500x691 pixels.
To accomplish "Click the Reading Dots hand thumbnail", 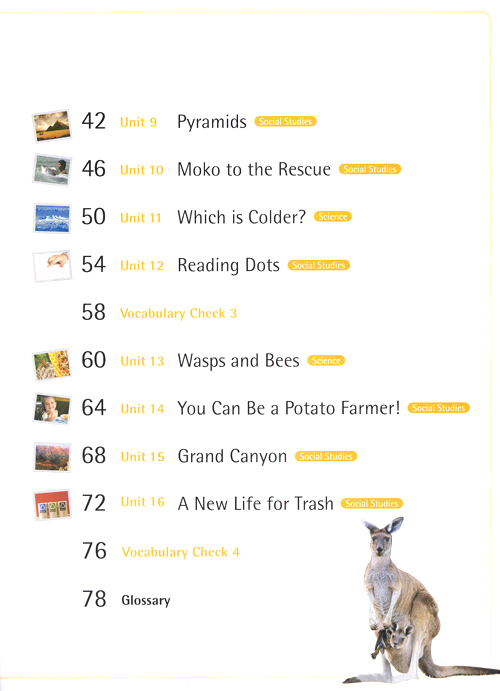I will point(52,266).
